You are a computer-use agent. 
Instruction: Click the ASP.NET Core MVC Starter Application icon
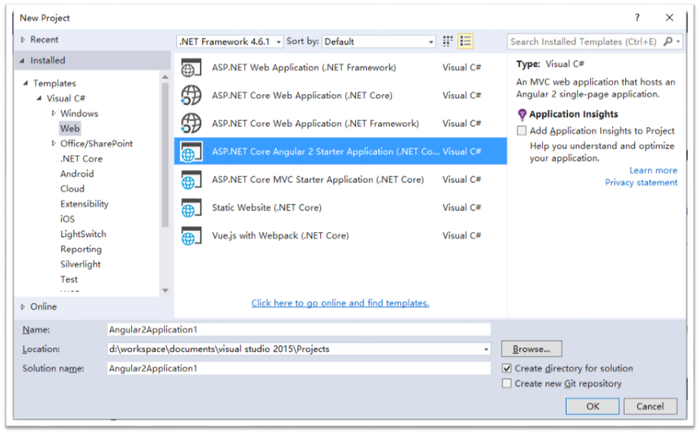[191, 179]
